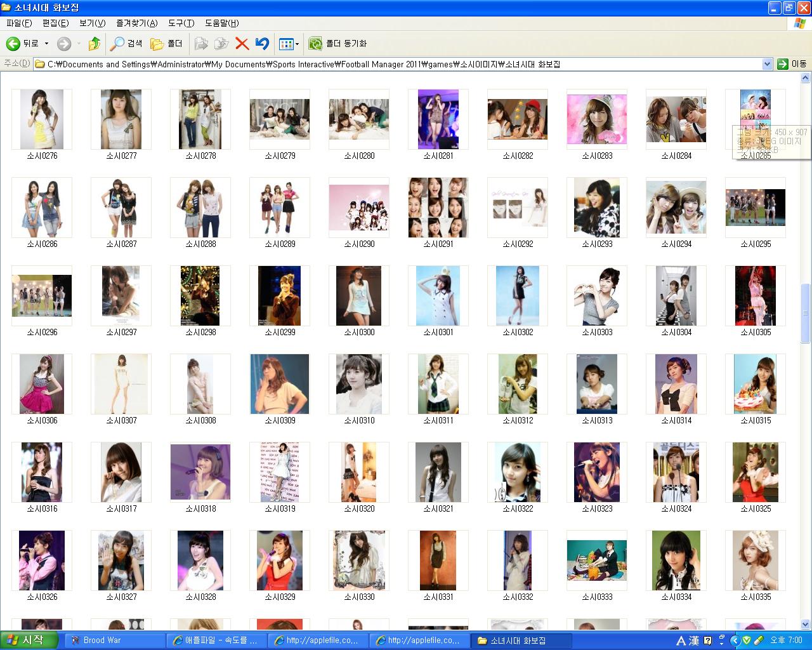Open the Tools (도구) menu
Viewport: 812px width, 650px height.
coord(181,23)
